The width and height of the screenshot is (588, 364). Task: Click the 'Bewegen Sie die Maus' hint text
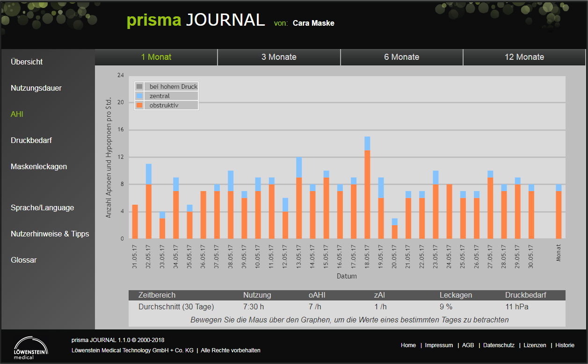(x=349, y=320)
